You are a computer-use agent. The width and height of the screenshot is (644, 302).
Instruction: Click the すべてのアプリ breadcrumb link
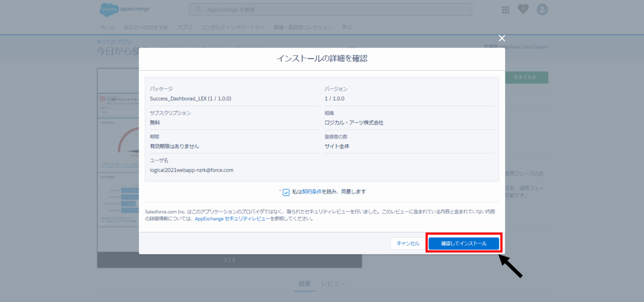(113, 41)
